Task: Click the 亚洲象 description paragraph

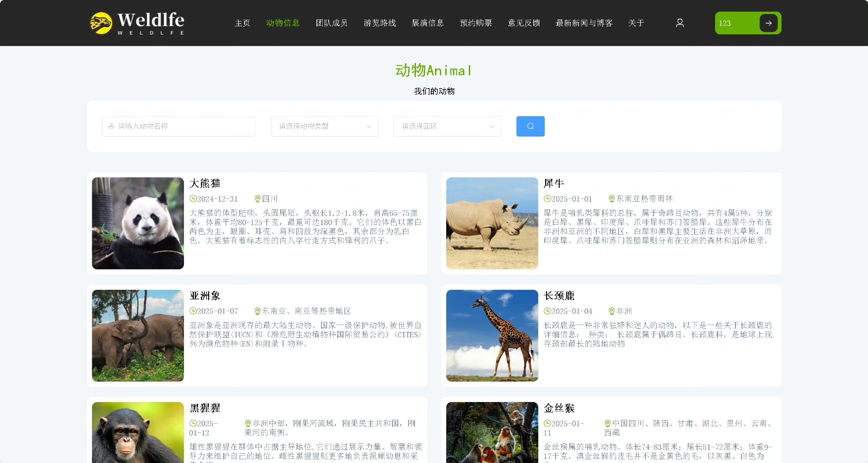Action: coord(306,335)
